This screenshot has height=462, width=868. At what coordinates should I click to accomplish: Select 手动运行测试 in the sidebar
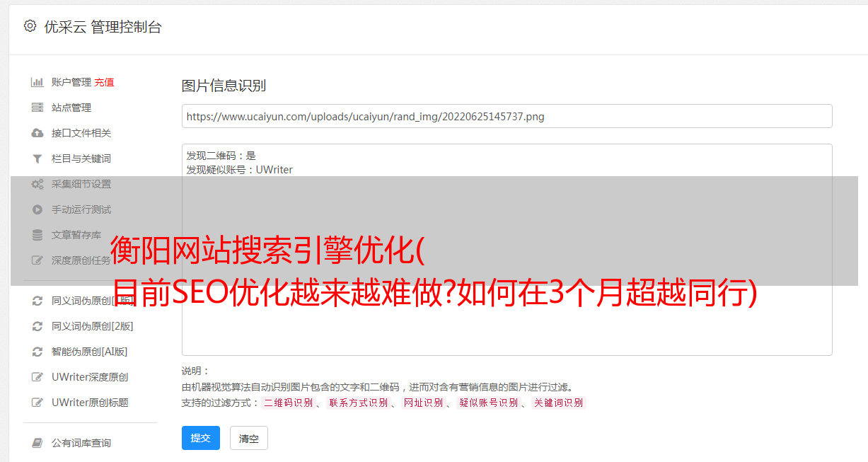click(x=81, y=209)
